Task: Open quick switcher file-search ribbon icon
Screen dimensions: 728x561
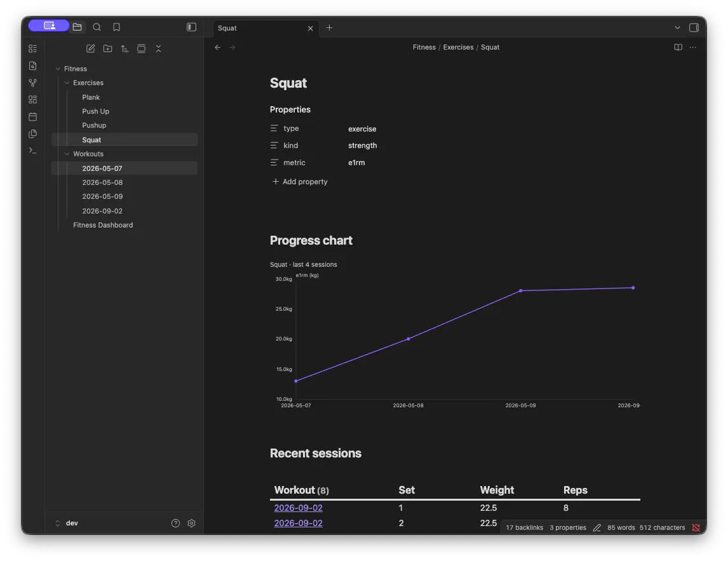Action: pos(32,65)
